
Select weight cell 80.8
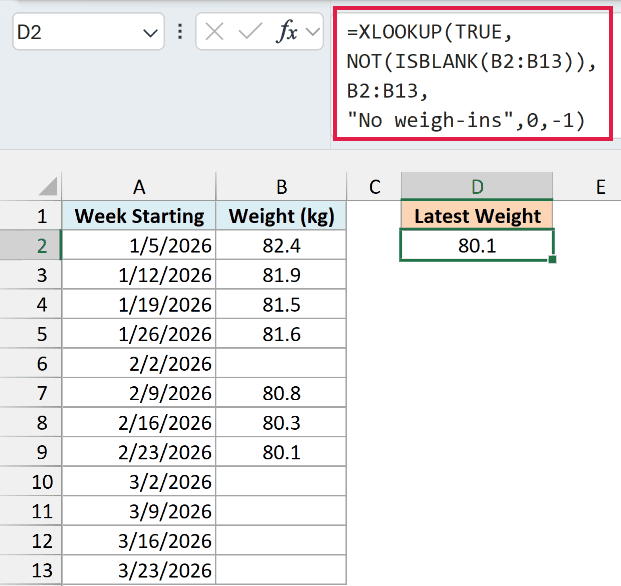point(281,393)
